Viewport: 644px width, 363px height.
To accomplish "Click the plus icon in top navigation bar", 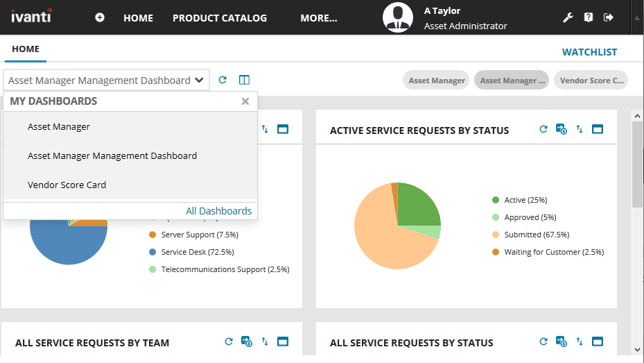I will (x=100, y=18).
